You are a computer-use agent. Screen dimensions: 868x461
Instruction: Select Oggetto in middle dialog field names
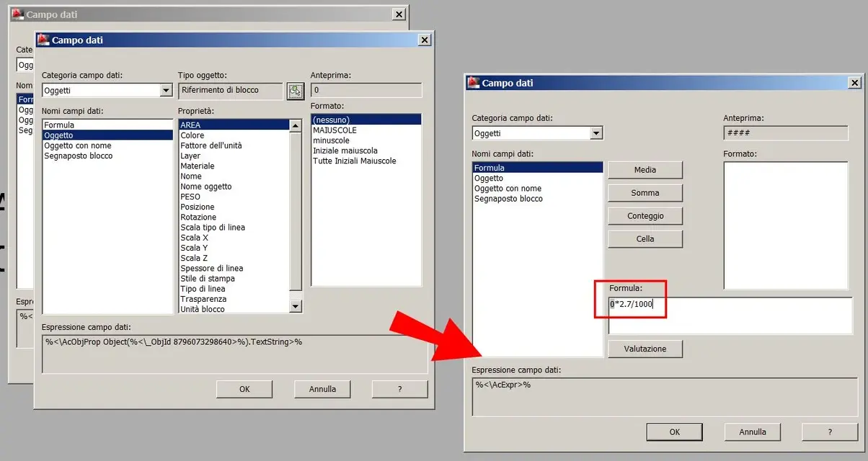coord(107,135)
